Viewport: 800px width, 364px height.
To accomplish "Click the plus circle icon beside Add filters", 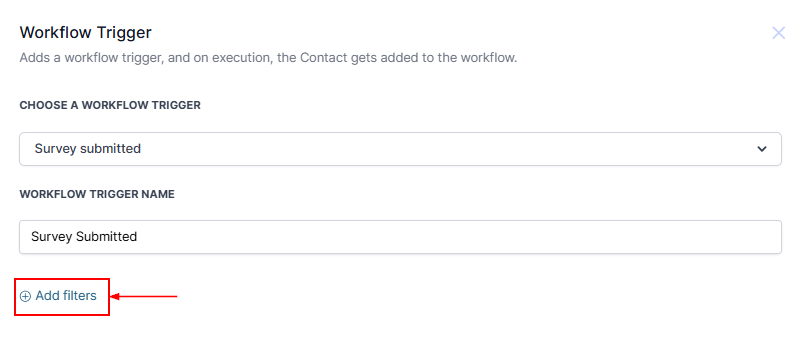I will point(25,296).
